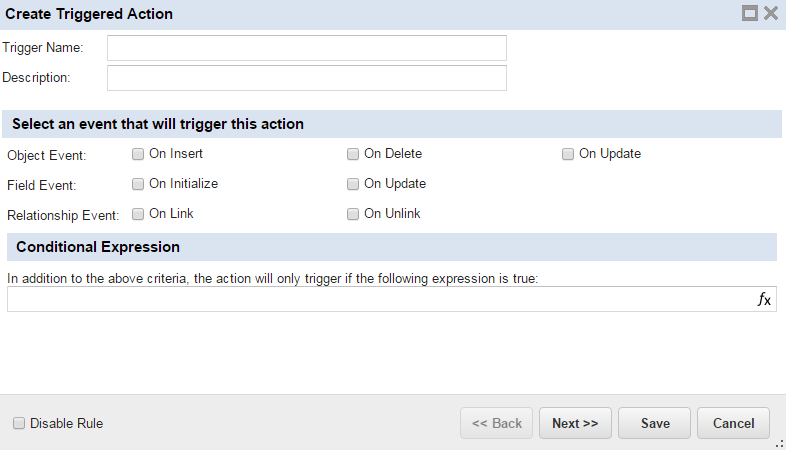Go back with << Back button

pyautogui.click(x=497, y=423)
